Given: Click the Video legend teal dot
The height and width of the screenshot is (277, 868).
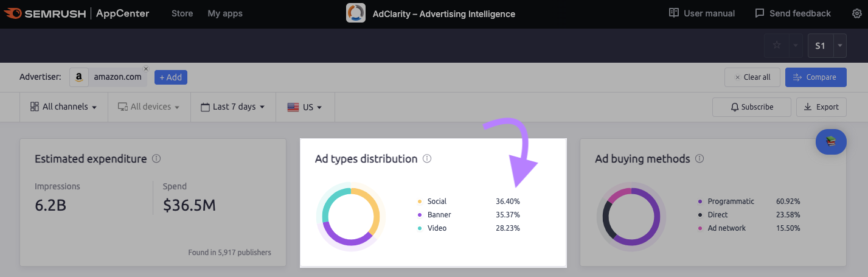Looking at the screenshot, I should (x=420, y=228).
